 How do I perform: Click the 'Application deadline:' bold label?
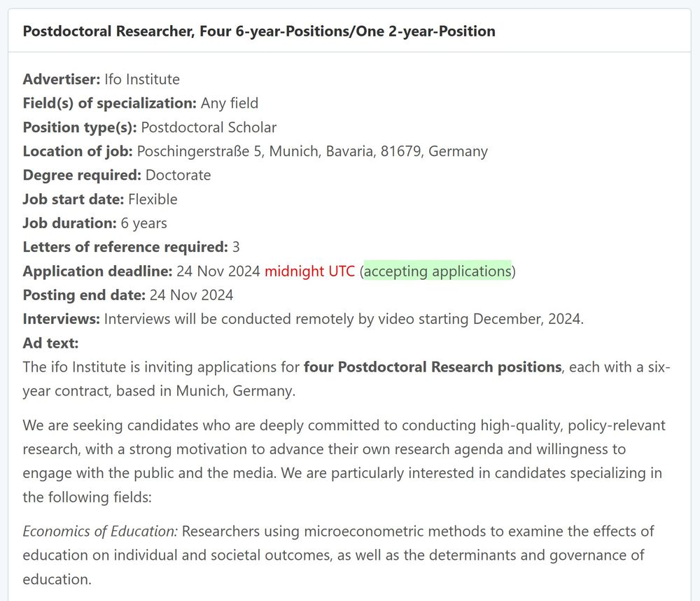click(x=98, y=271)
